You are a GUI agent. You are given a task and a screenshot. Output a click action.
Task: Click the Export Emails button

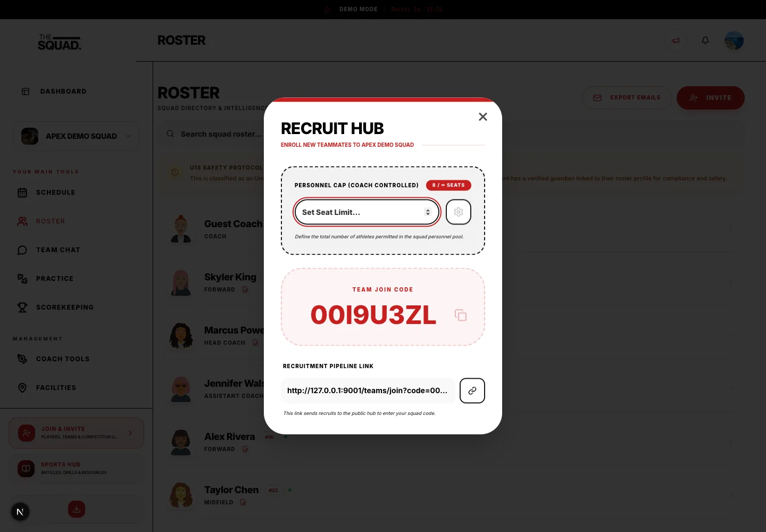(627, 98)
